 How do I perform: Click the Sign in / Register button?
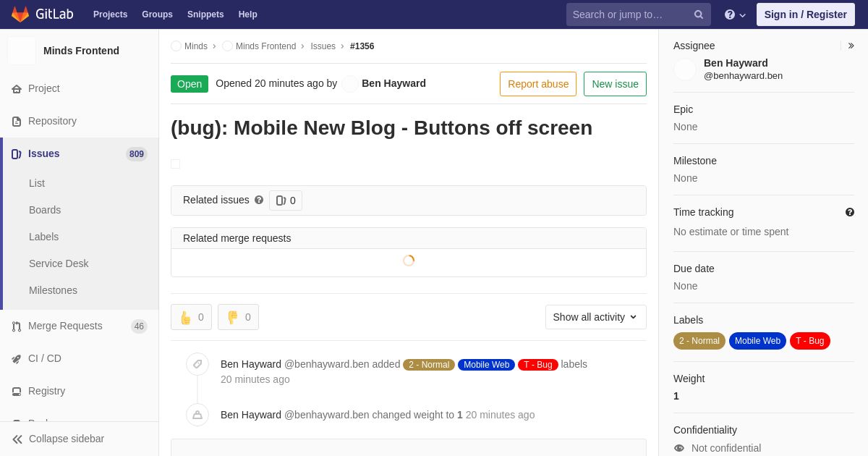pos(805,14)
